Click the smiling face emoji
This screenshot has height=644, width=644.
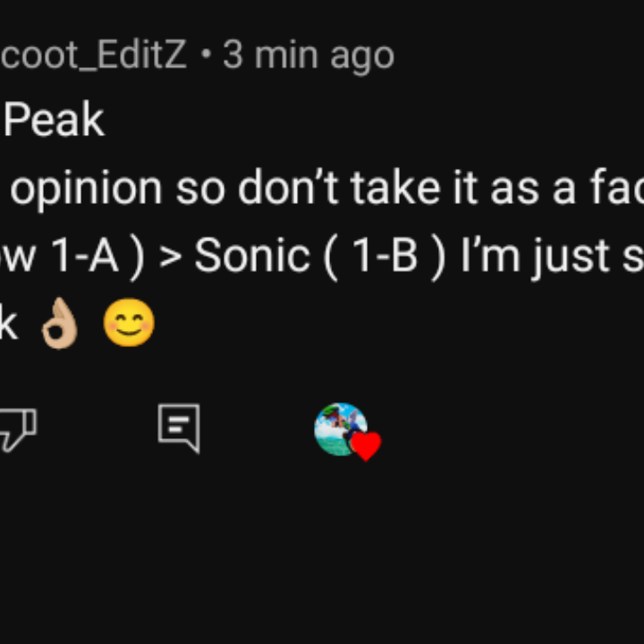(129, 324)
